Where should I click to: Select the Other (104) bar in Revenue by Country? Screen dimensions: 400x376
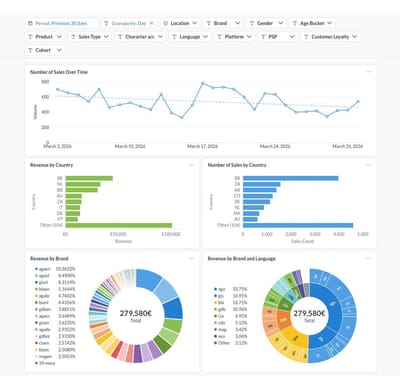(119, 225)
